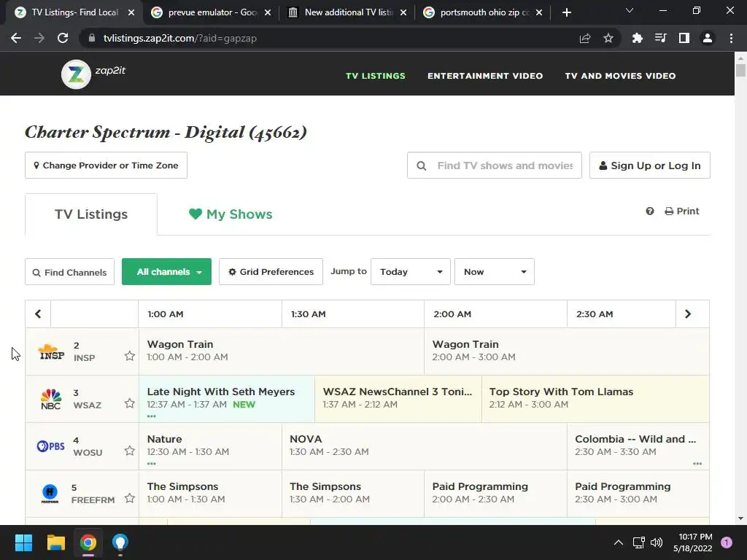
Task: Open the All channels dropdown
Action: pos(167,272)
